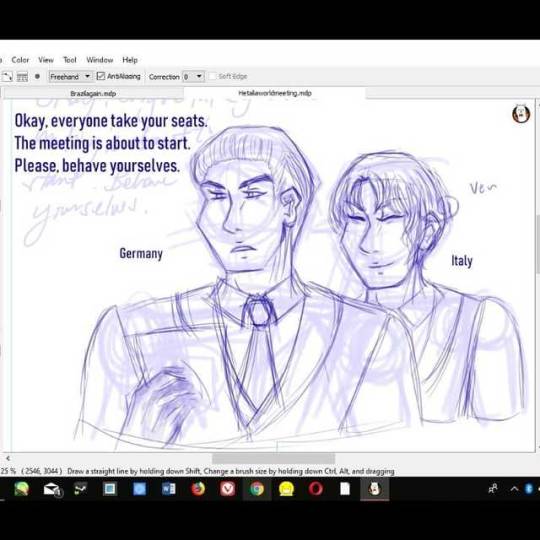Click the 'The meeting is about to start.' text
The height and width of the screenshot is (540, 540).
click(102, 144)
